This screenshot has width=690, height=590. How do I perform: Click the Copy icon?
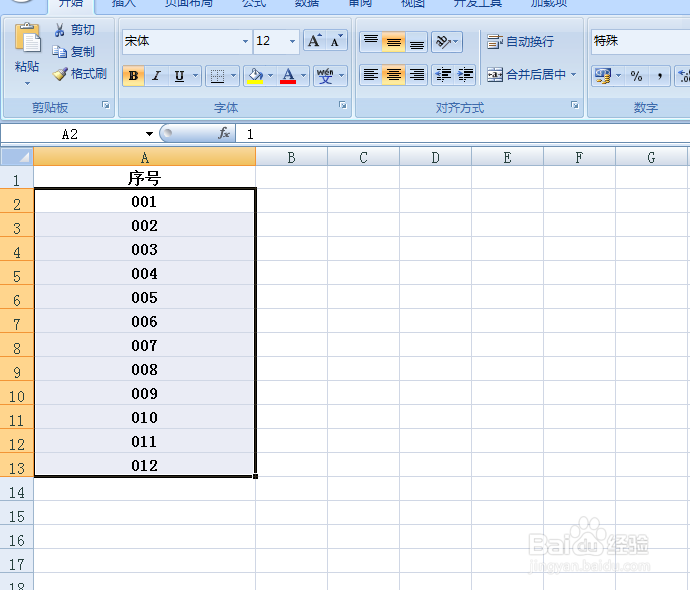[59, 51]
